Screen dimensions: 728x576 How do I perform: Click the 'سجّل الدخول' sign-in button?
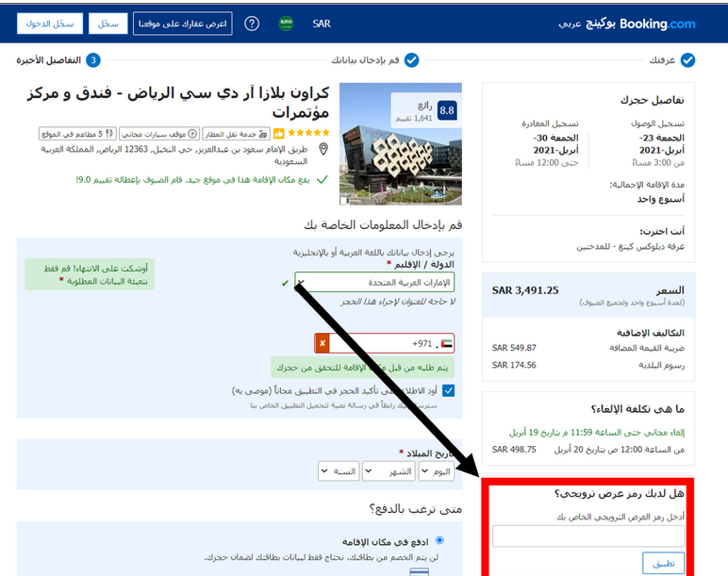pyautogui.click(x=50, y=24)
